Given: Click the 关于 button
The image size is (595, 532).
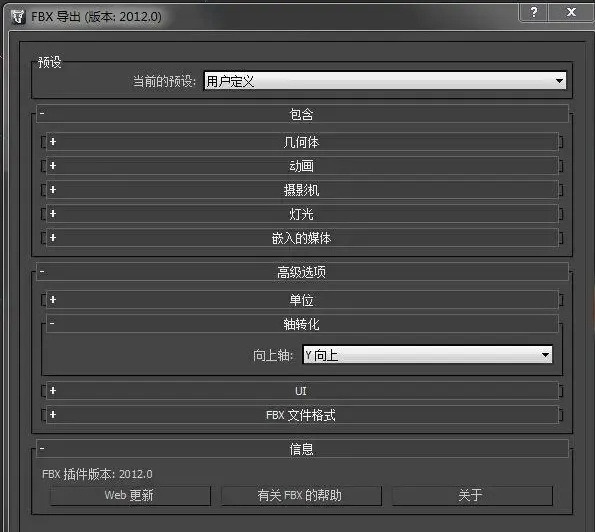Looking at the screenshot, I should (x=472, y=496).
